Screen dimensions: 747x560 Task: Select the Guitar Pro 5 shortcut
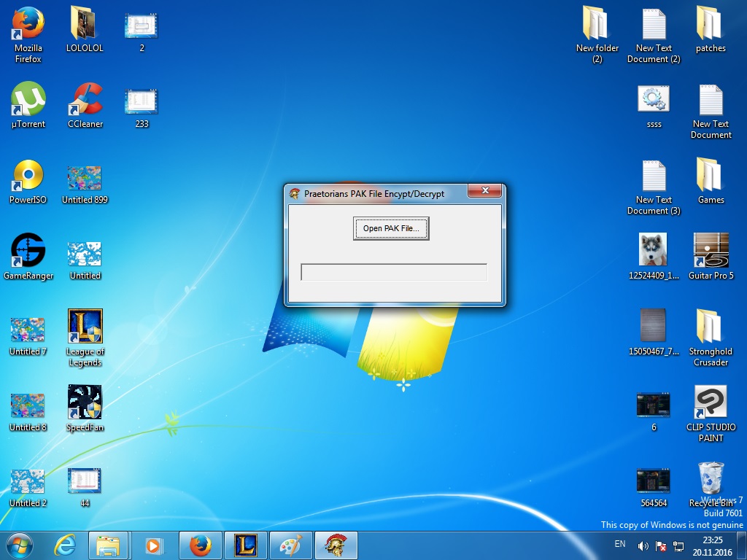click(711, 256)
